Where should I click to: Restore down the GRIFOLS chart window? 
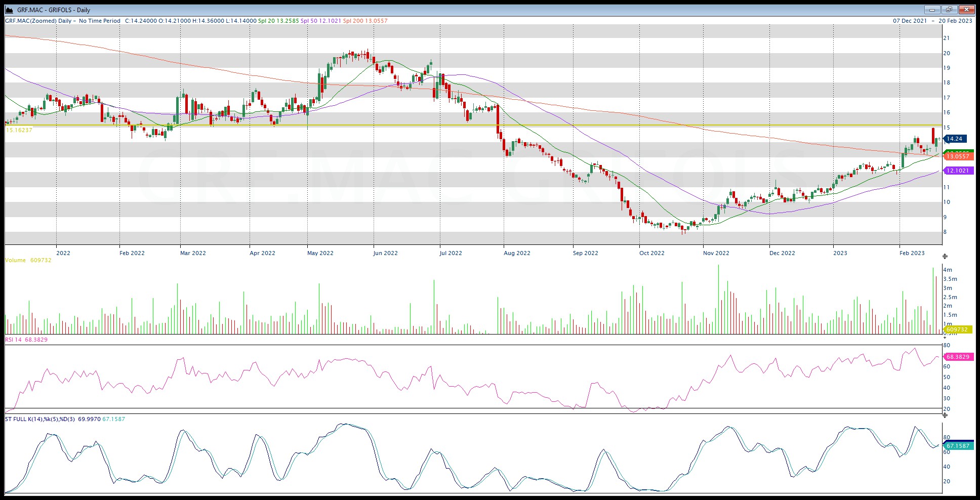949,10
